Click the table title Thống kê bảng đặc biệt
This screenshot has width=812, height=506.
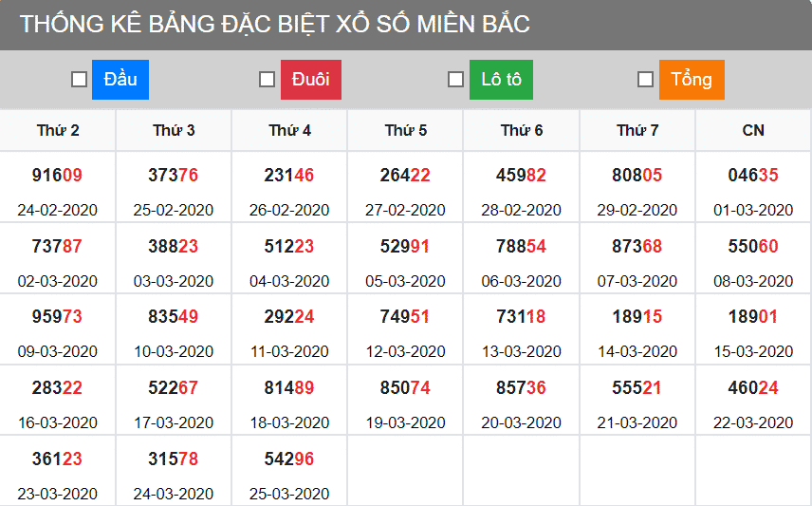coord(275,25)
